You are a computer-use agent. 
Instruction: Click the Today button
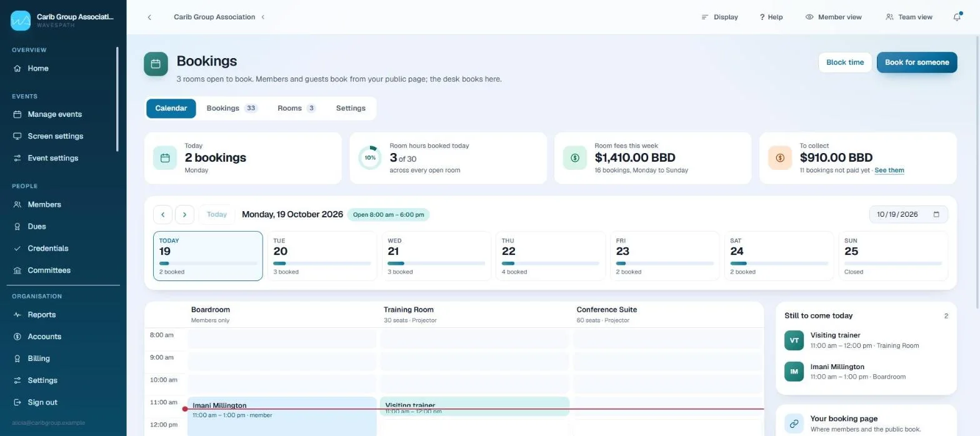(217, 214)
